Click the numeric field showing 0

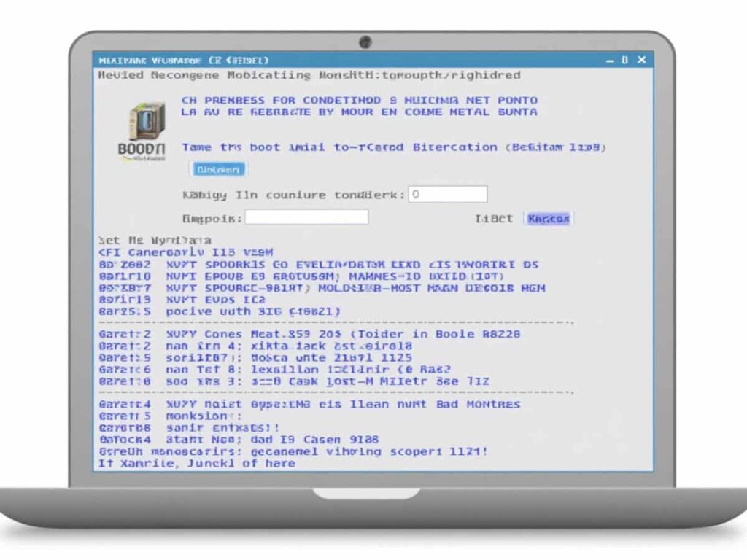tap(447, 194)
